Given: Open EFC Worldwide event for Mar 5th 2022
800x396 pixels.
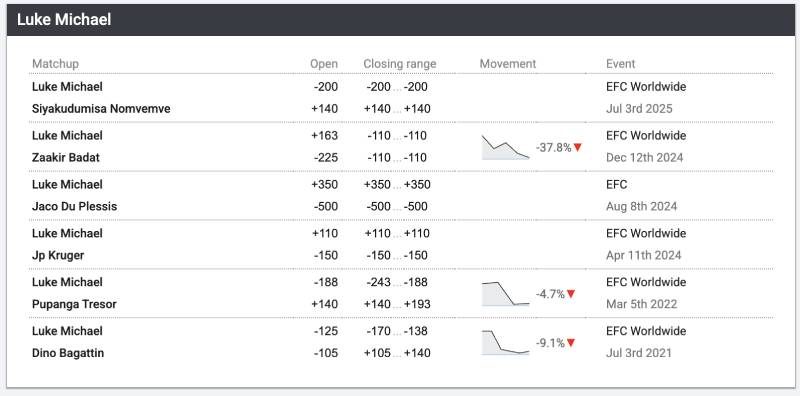Looking at the screenshot, I should point(646,282).
